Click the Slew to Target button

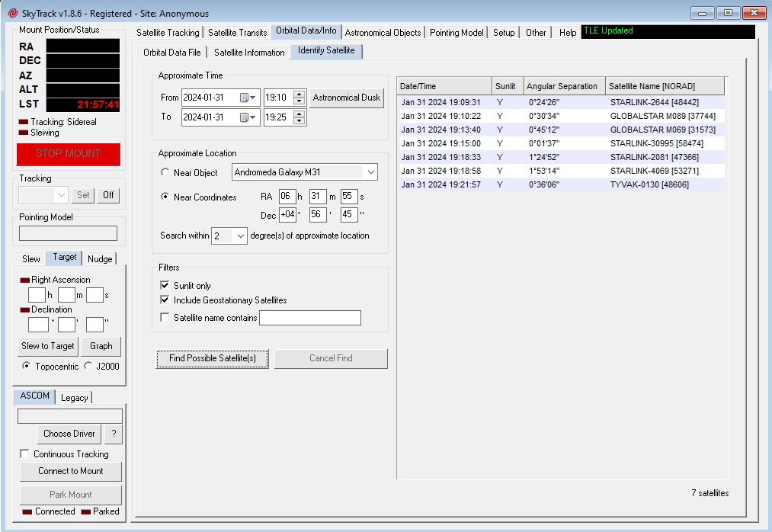point(48,346)
